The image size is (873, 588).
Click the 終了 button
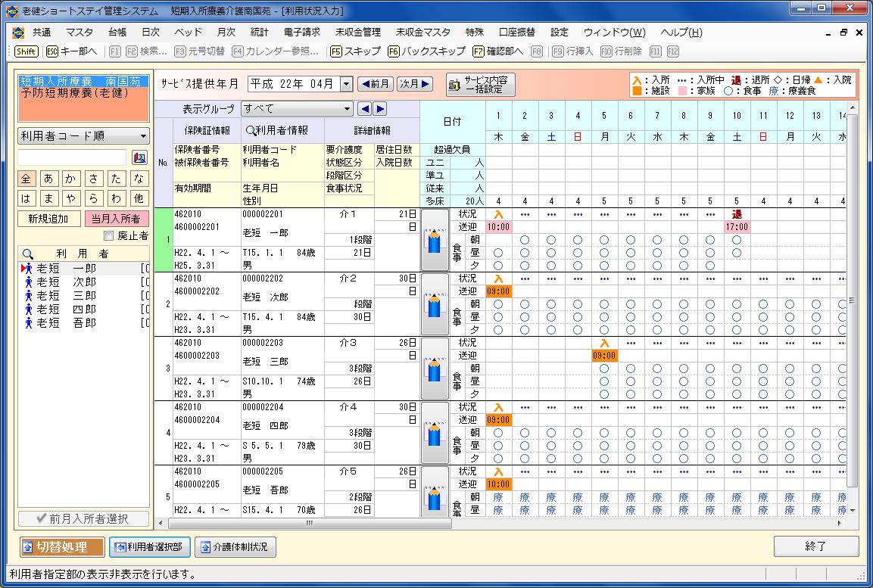(815, 546)
